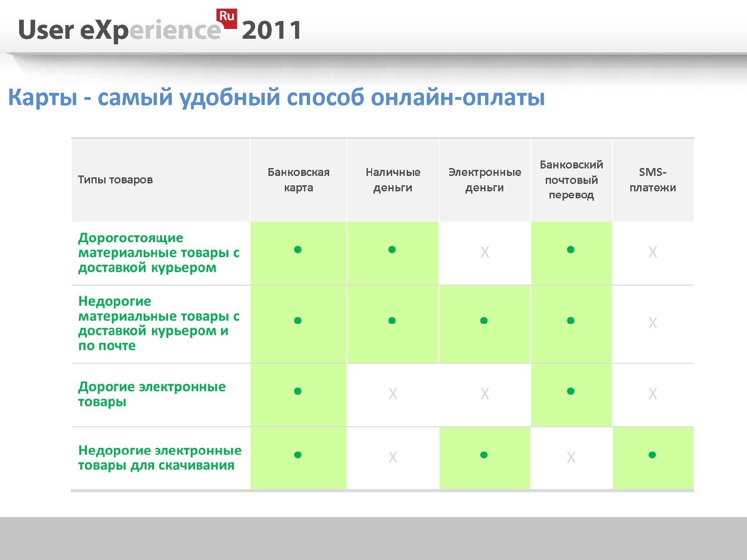Click green dot for cash, inexpensive material goods
This screenshot has height=560, width=747.
click(392, 321)
